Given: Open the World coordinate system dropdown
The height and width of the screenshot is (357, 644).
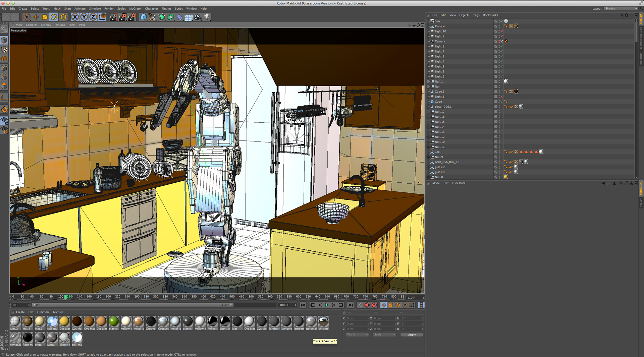Looking at the screenshot, I should [357, 335].
